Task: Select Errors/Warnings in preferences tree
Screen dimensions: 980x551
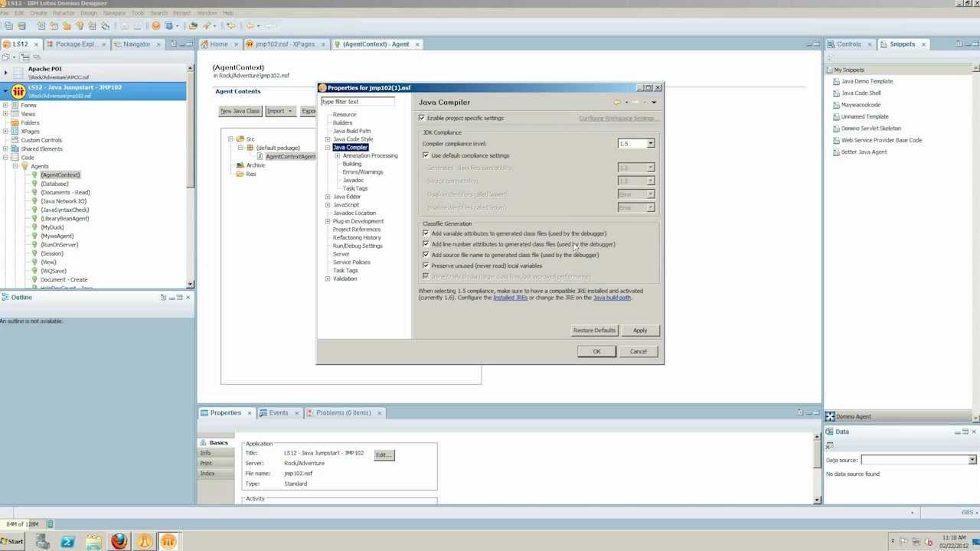Action: (363, 172)
